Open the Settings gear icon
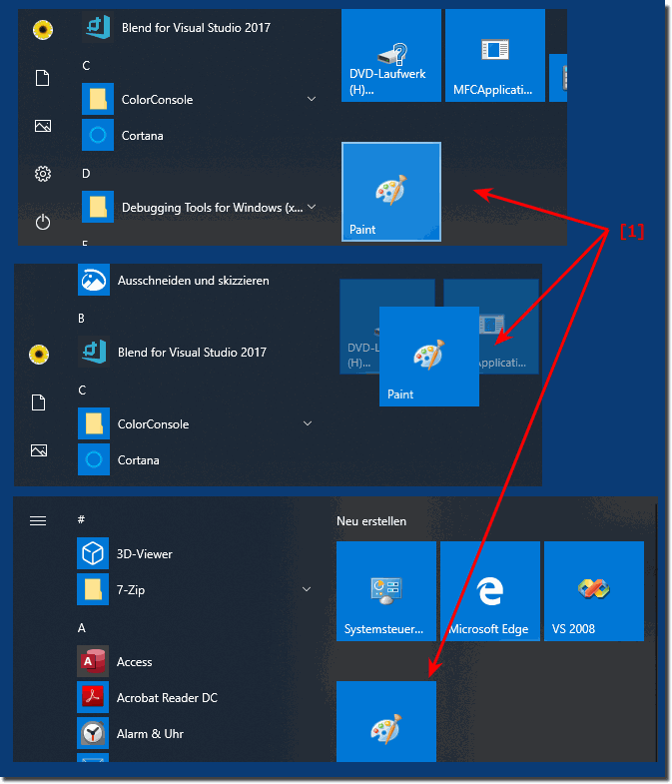This screenshot has height=784, width=672. (x=43, y=174)
